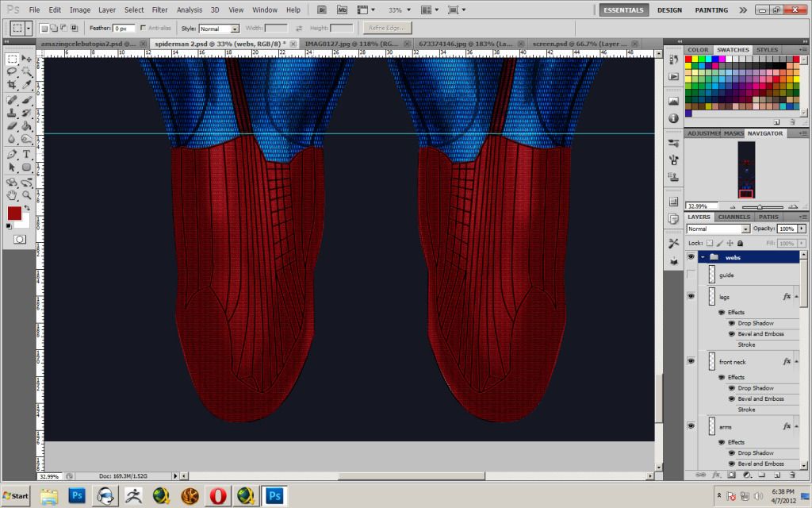Screen dimensions: 812x508
Task: Select the Eyedropper tool
Action: [x=26, y=84]
